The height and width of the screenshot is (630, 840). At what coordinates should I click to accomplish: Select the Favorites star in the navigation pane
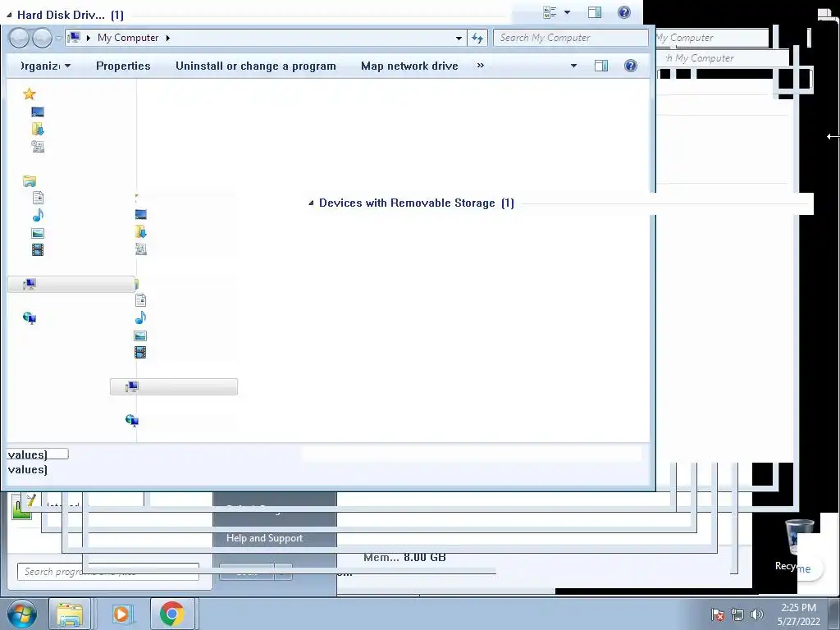pyautogui.click(x=30, y=94)
